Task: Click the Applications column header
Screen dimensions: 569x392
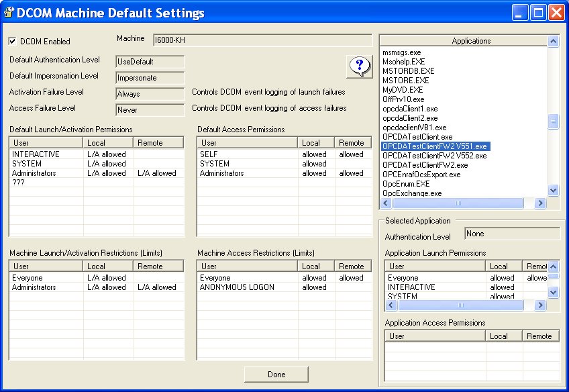Action: coord(464,41)
